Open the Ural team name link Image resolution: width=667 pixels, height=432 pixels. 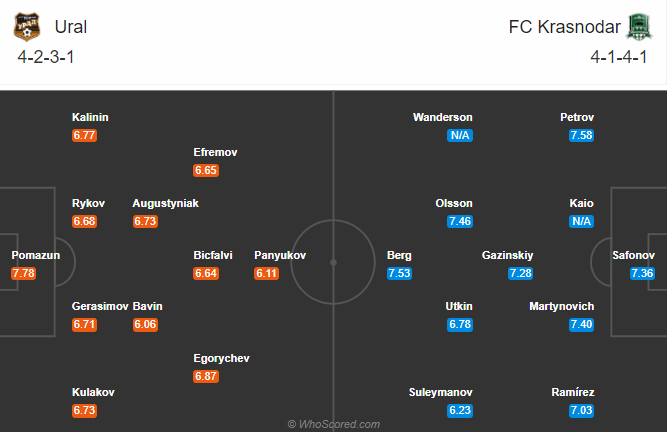(71, 27)
